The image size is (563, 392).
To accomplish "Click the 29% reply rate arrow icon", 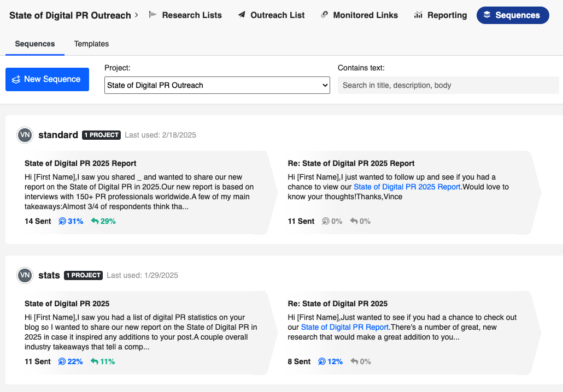I will coord(95,221).
